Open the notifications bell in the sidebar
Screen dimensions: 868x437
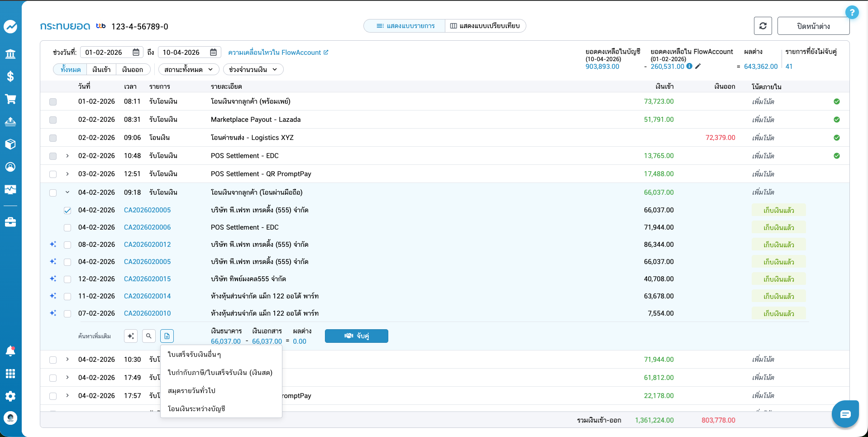pyautogui.click(x=10, y=351)
